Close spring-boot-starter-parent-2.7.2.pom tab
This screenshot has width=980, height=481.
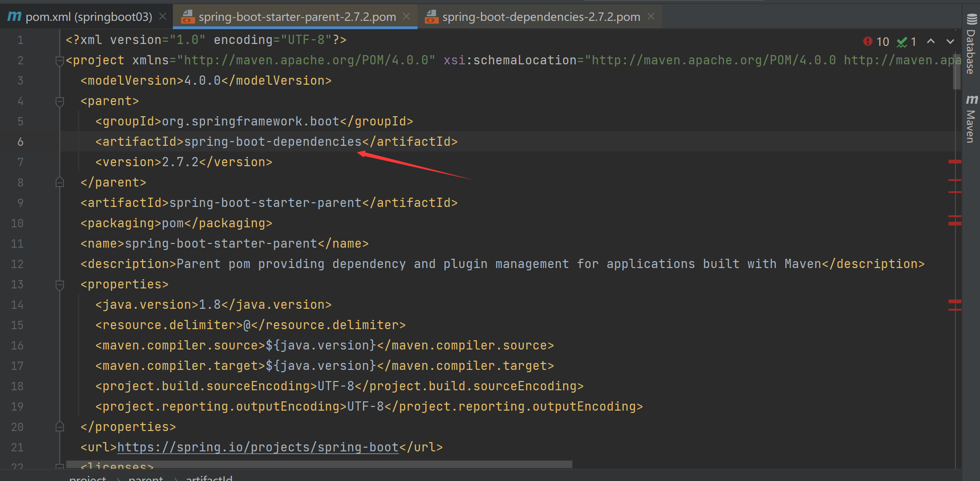click(406, 17)
